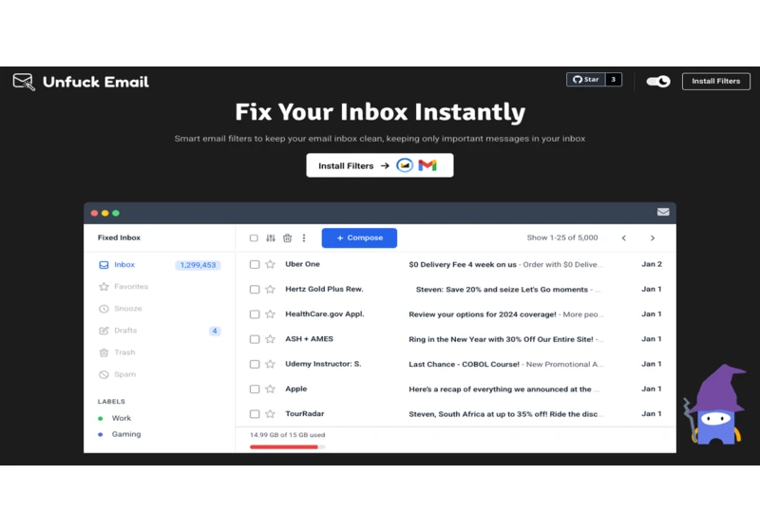Star the Uber One email

271,264
